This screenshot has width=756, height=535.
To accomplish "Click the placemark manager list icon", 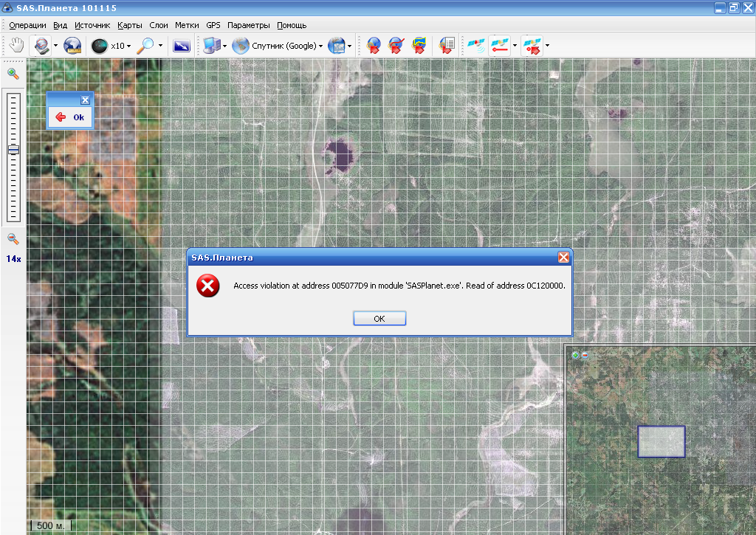I will pyautogui.click(x=446, y=46).
